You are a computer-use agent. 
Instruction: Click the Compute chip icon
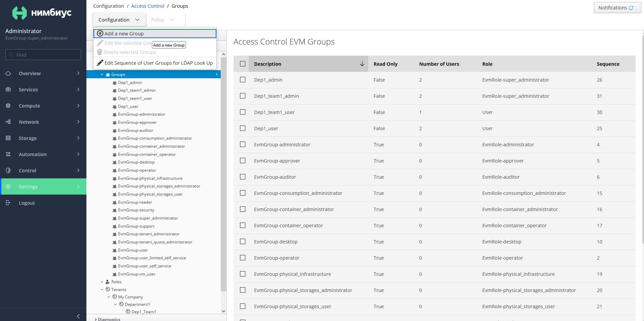[x=8, y=106]
